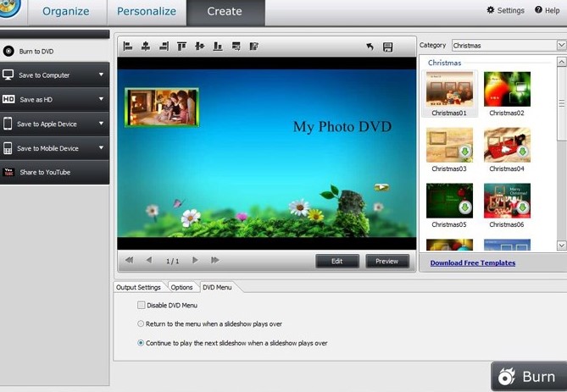The height and width of the screenshot is (392, 567).
Task: Click the align vertical middle icon
Action: coord(200,47)
